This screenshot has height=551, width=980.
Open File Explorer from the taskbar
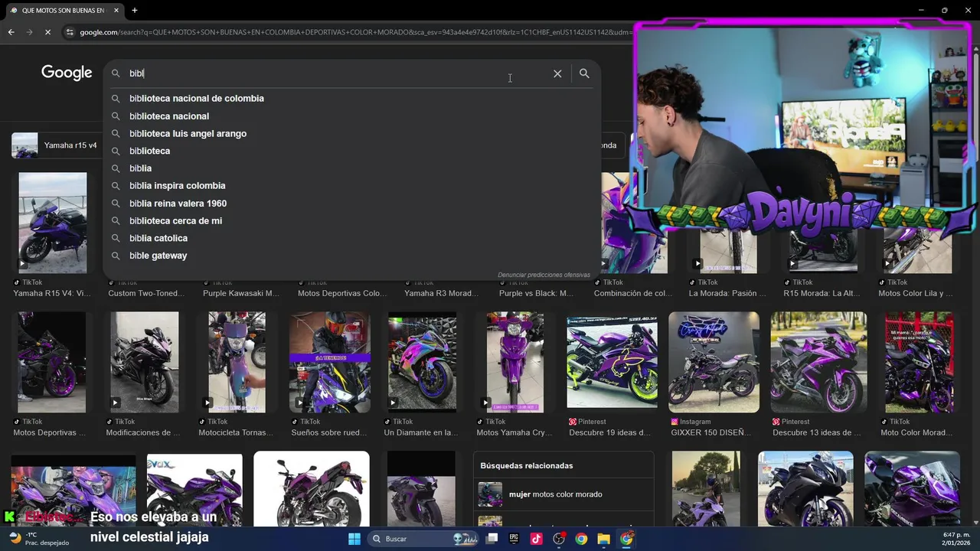[x=603, y=539]
